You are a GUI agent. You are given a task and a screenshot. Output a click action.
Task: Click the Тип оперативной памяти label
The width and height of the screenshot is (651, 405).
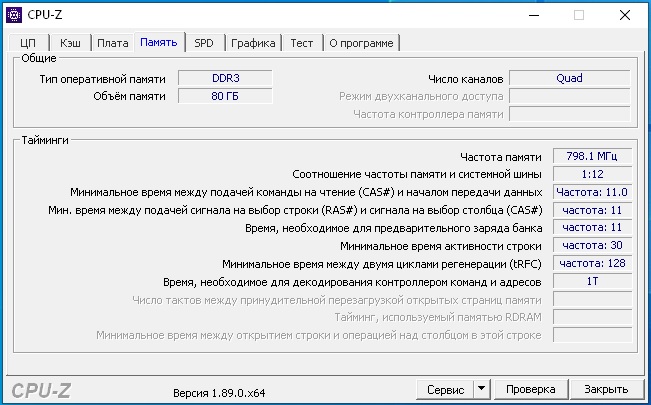point(102,79)
